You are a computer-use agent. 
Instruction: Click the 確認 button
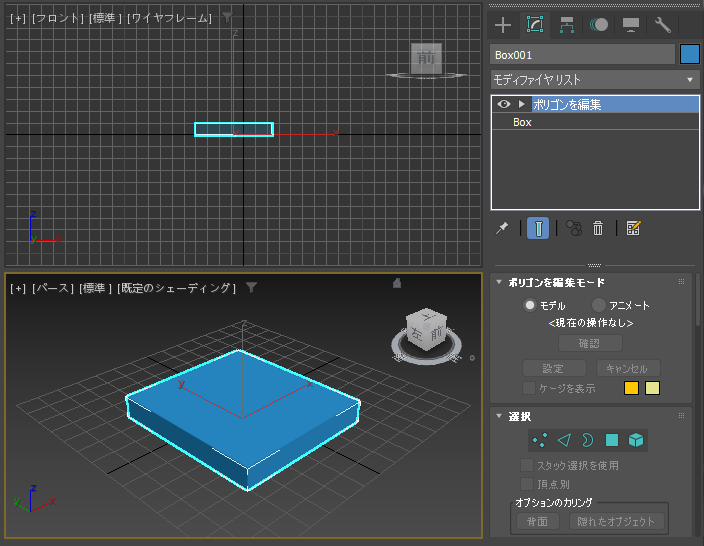pos(590,343)
